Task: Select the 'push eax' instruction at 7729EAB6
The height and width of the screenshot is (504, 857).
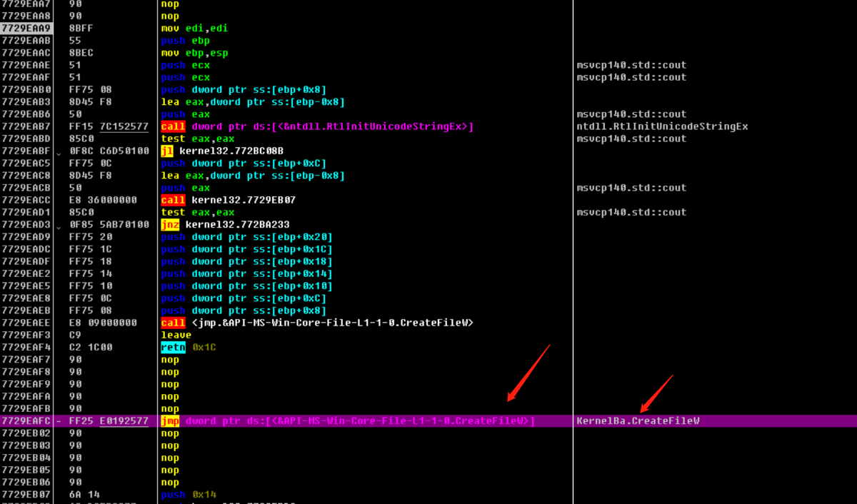Action: pyautogui.click(x=185, y=114)
